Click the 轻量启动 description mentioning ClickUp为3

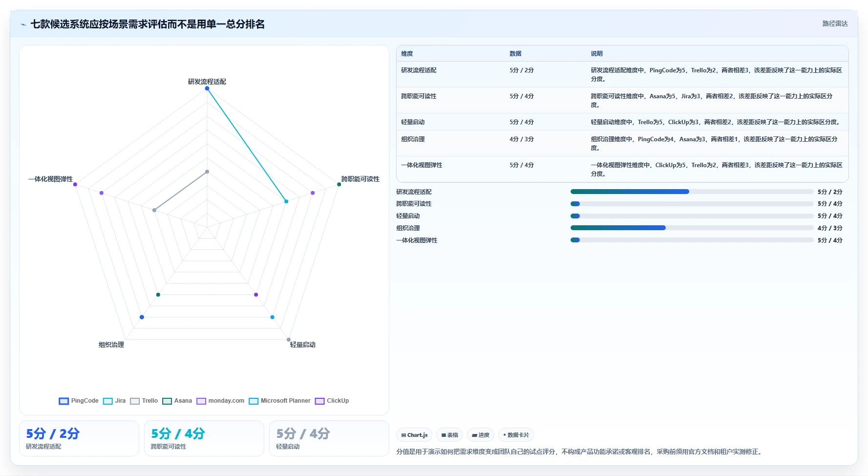point(717,122)
